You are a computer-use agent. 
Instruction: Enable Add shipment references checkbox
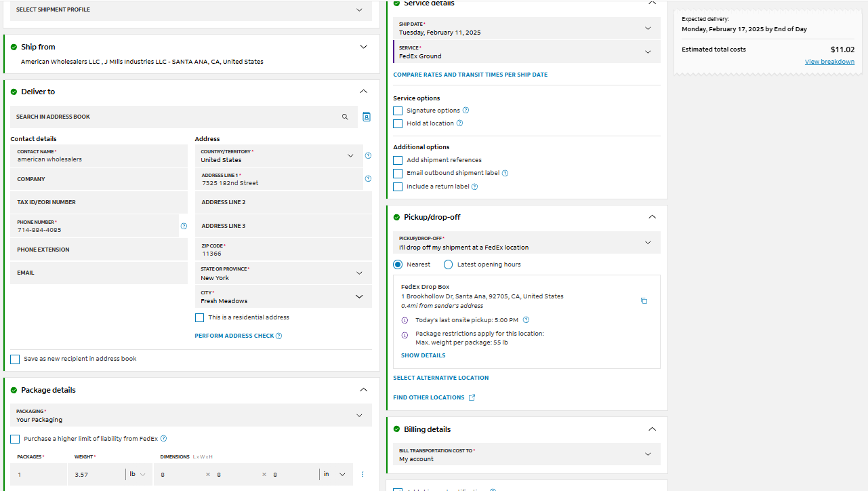coord(398,160)
